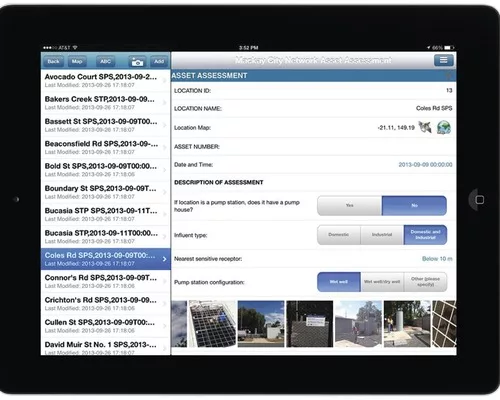500x400 pixels.
Task: Select Wet well/dry well configuration
Action: coord(382,282)
